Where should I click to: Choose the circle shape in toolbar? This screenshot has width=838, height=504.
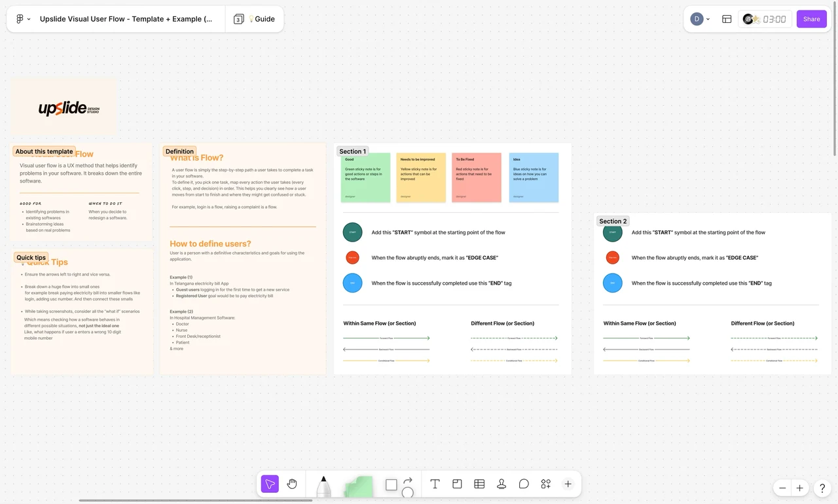408,492
